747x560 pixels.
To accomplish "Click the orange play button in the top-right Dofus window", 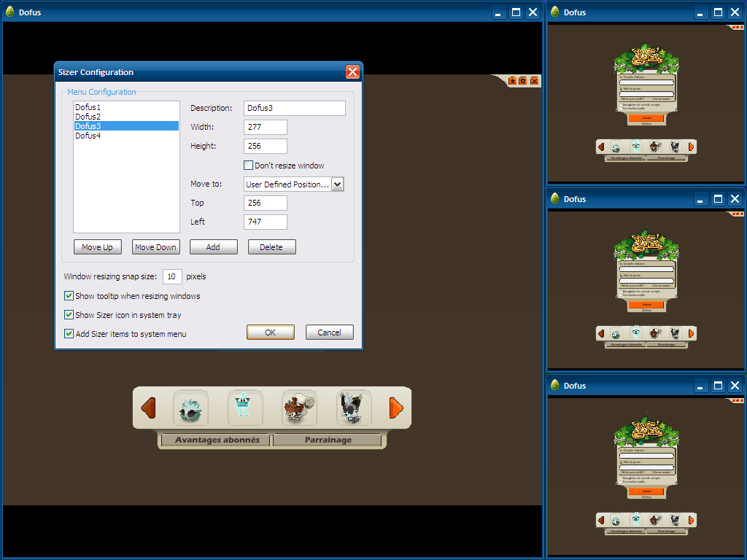I will 646,117.
